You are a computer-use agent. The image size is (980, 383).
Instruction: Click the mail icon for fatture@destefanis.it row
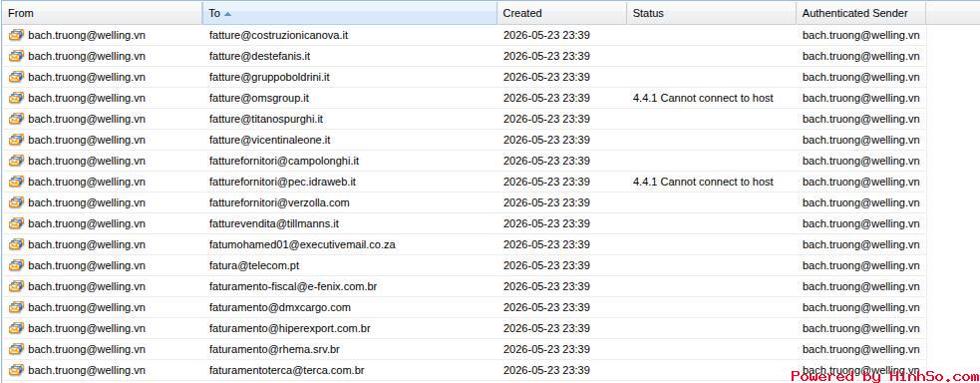tap(16, 56)
